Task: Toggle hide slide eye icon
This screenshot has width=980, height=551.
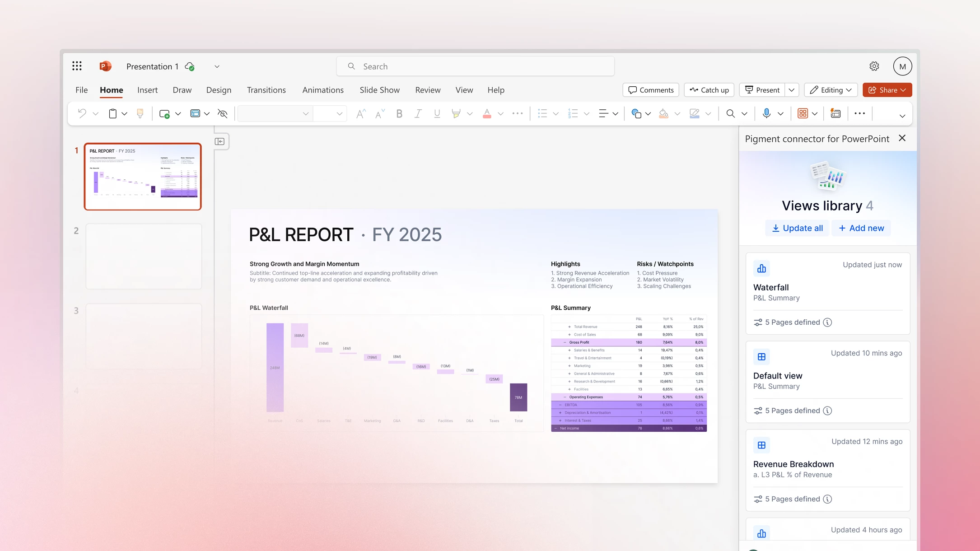Action: click(223, 113)
